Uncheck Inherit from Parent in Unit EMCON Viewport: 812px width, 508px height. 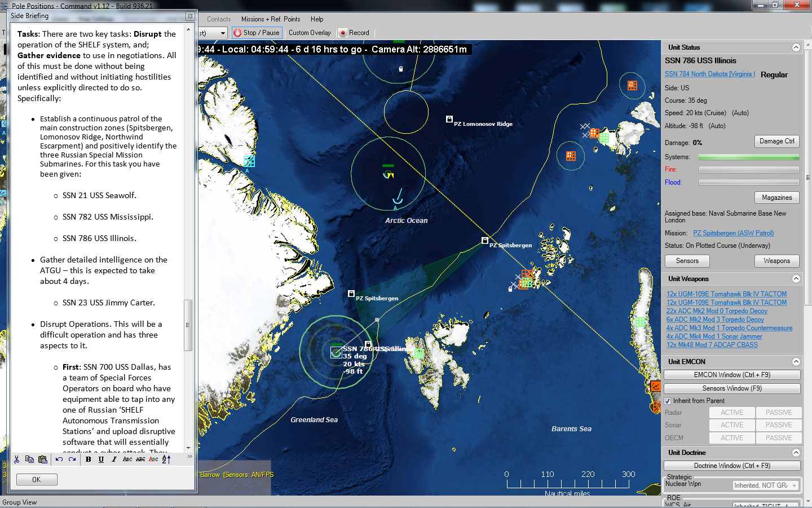[668, 401]
